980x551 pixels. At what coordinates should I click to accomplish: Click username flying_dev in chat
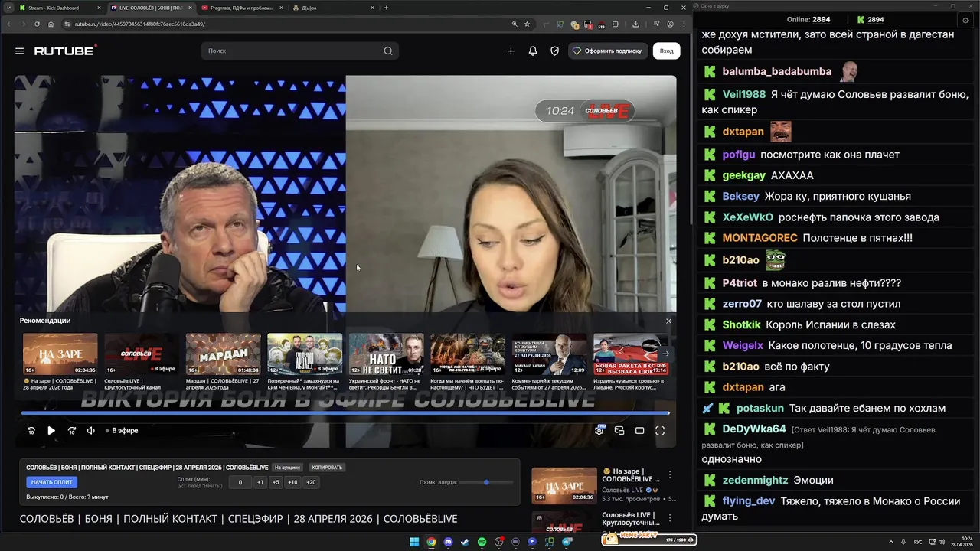[748, 501]
